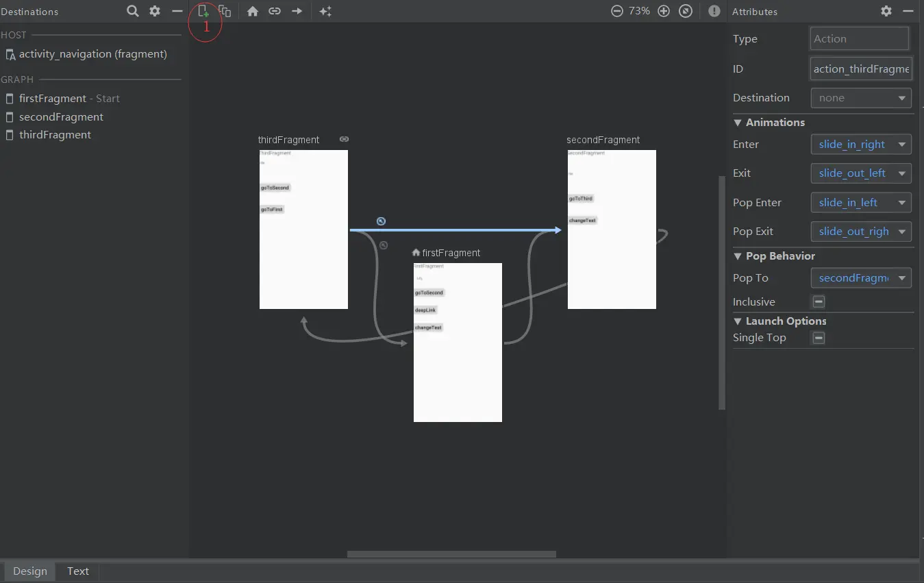The height and width of the screenshot is (583, 924).
Task: Click the vertical scrollbar of the graph
Action: [x=721, y=293]
